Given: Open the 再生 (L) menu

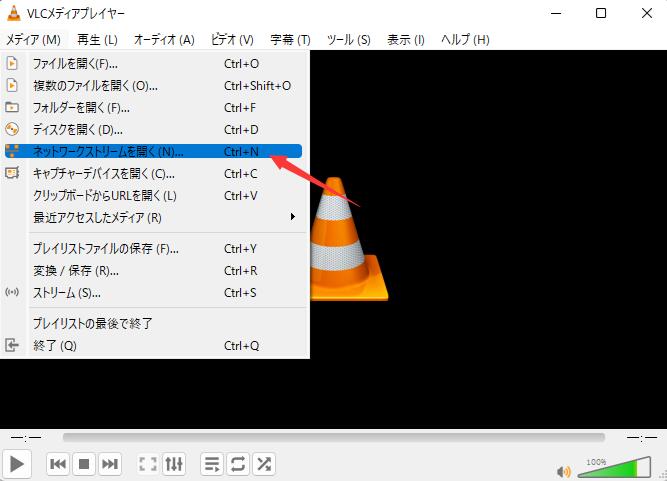Looking at the screenshot, I should 97,40.
